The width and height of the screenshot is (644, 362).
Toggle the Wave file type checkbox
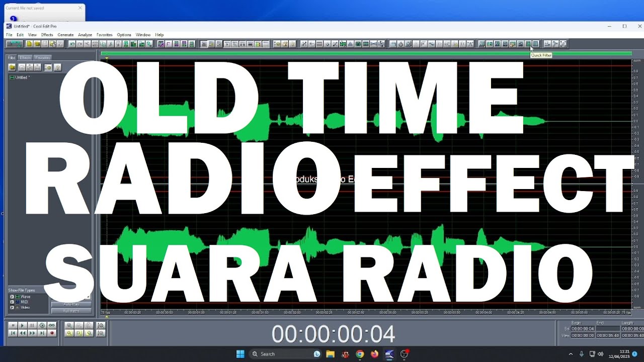(x=12, y=297)
